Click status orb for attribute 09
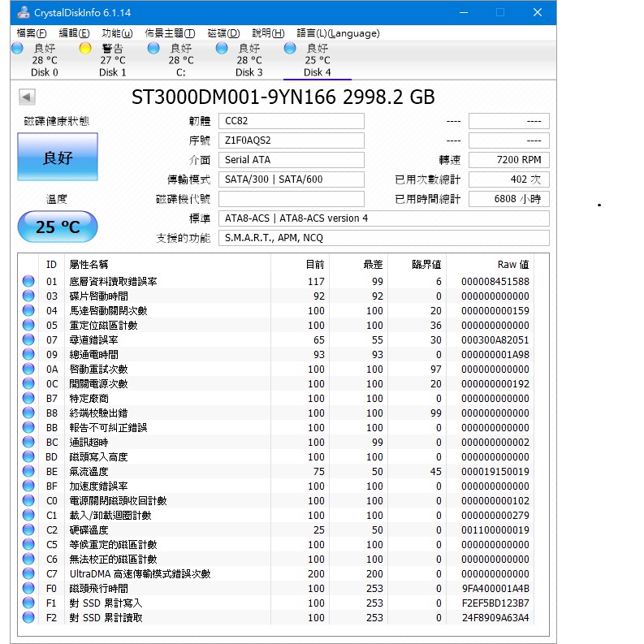This screenshot has width=644, height=644. (28, 354)
